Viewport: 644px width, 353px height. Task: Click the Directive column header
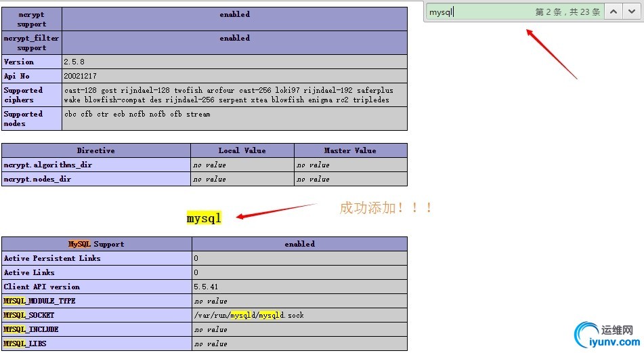pyautogui.click(x=96, y=150)
